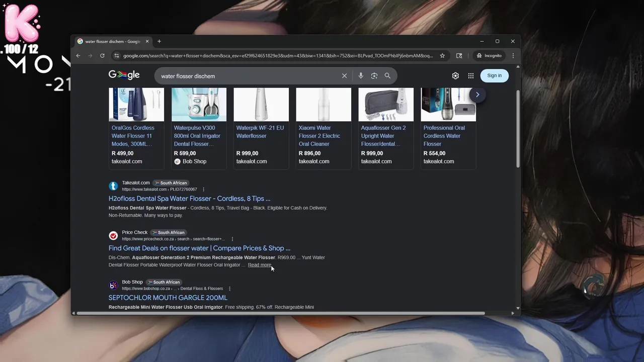The image size is (644, 362).
Task: Open the Incognito indicator
Action: pos(489,56)
